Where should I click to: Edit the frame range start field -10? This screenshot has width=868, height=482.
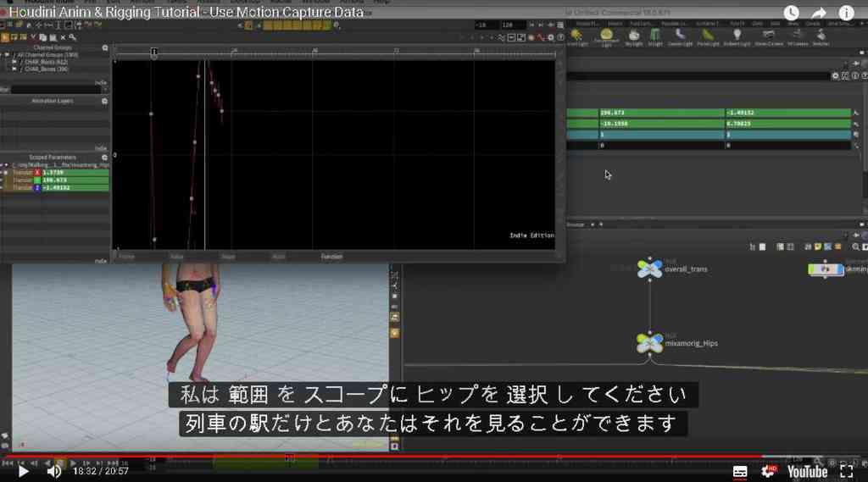pos(487,25)
